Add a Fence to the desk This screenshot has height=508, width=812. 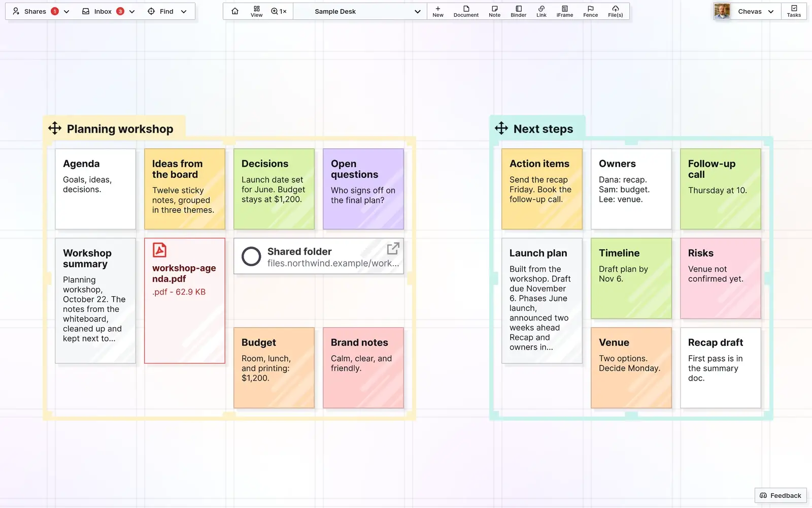591,11
